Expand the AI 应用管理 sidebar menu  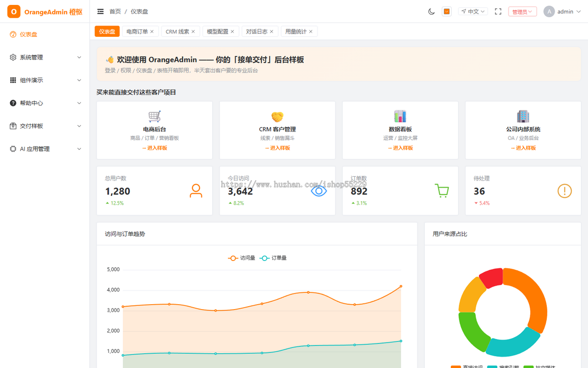point(45,149)
